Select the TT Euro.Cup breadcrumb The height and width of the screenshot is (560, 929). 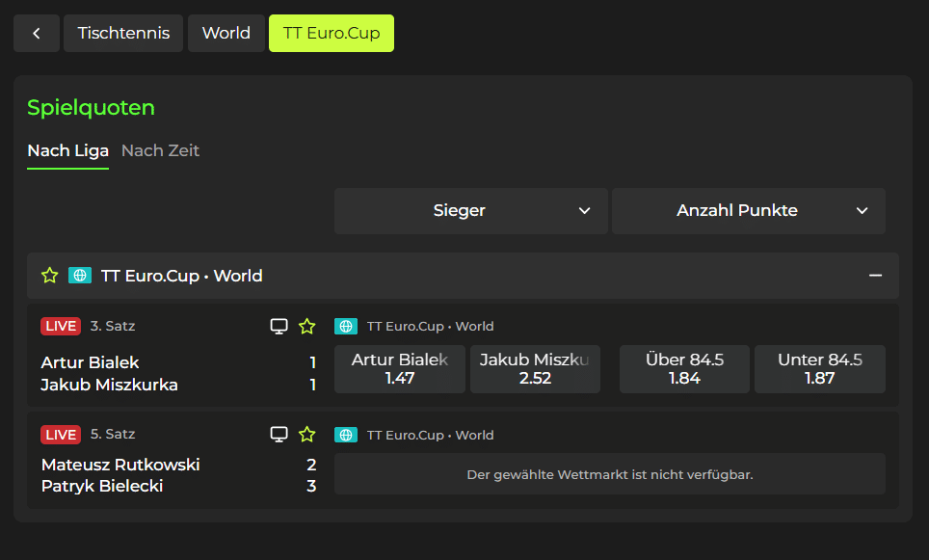(332, 33)
